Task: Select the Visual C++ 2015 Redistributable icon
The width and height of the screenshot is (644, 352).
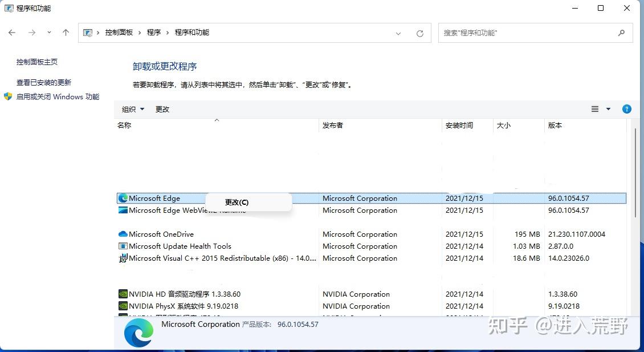Action: pos(123,258)
